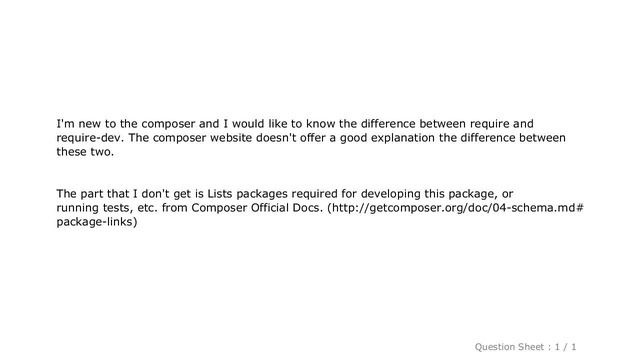
Task: Click the words 'require and' ending first line
Action: click(x=502, y=124)
